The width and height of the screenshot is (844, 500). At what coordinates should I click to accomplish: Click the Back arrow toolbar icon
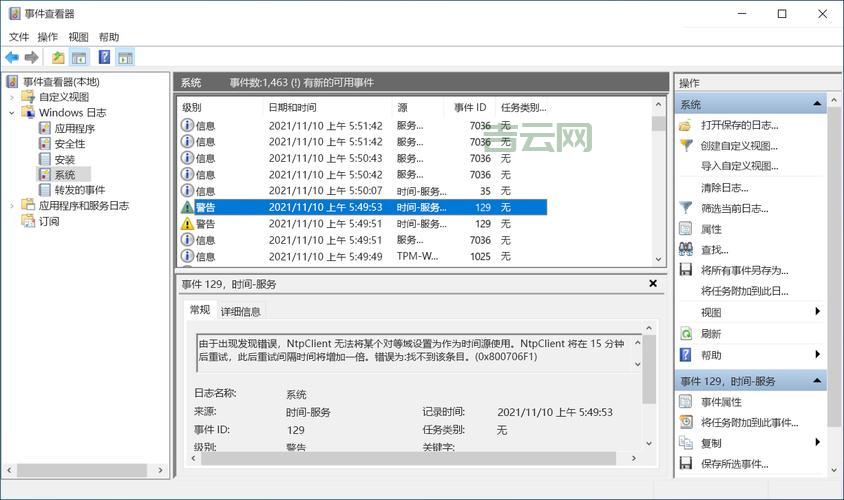[x=12, y=57]
